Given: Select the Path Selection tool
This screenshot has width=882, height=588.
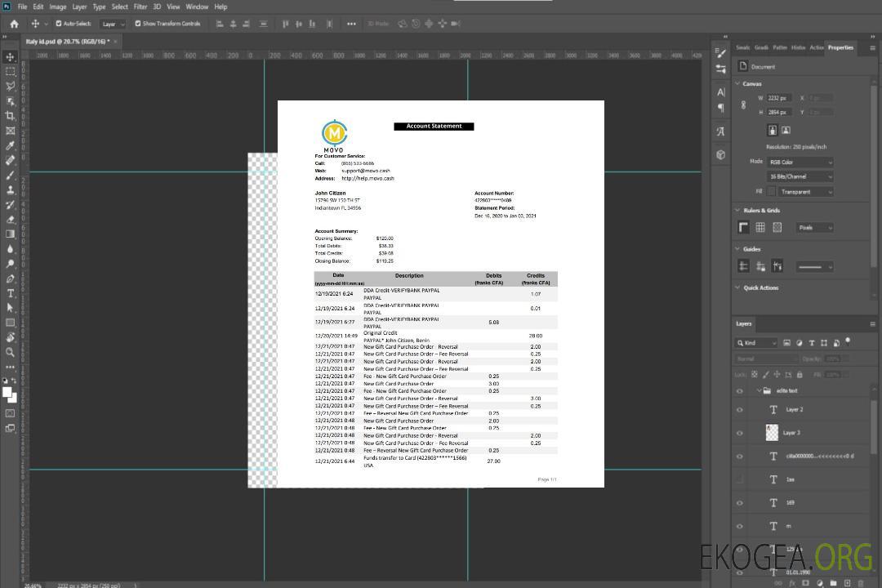Looking at the screenshot, I should click(10, 308).
